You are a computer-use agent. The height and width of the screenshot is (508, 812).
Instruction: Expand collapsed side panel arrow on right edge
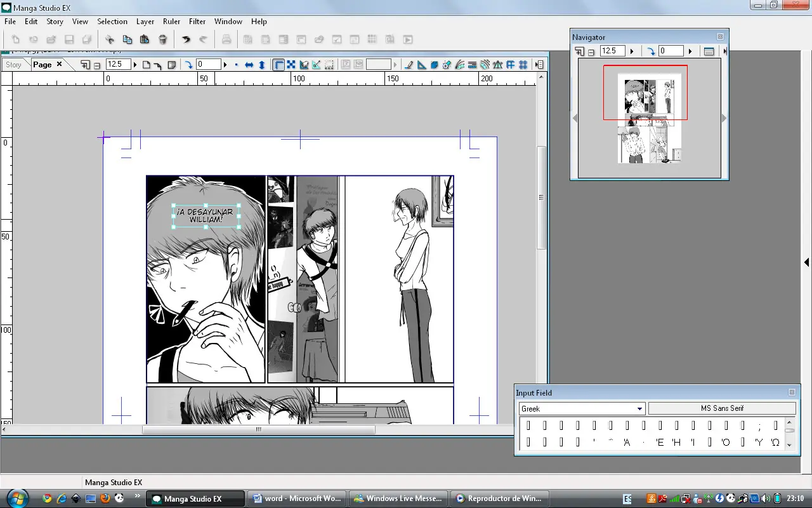tap(807, 262)
